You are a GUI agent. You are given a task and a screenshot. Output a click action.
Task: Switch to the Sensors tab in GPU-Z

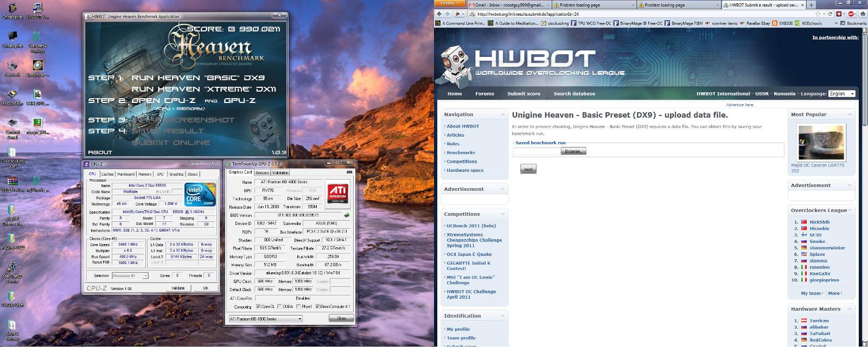[x=262, y=172]
